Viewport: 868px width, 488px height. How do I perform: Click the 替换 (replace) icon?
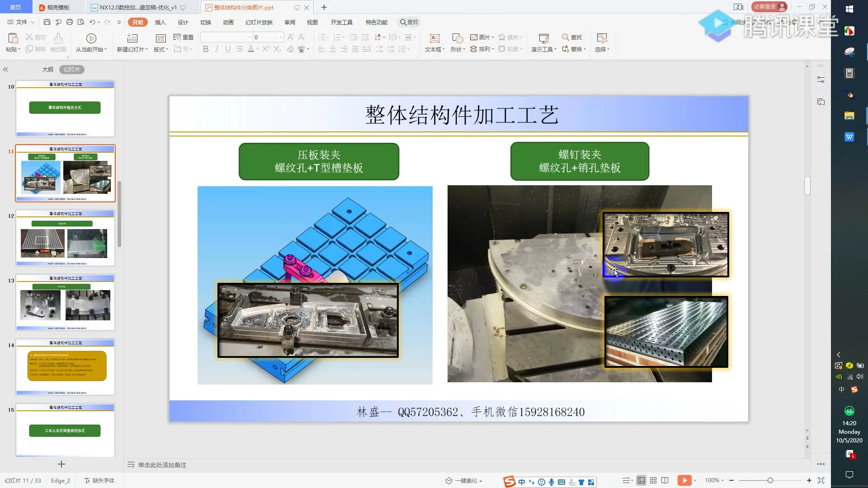coord(572,49)
